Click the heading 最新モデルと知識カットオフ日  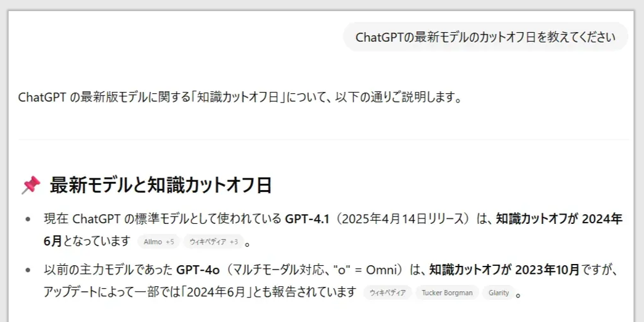point(161,186)
